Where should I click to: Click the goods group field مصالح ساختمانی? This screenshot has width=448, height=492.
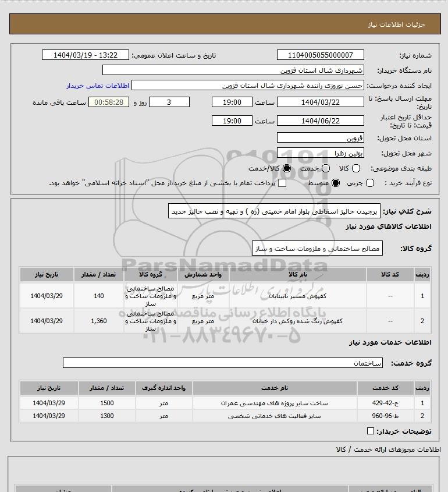pyautogui.click(x=317, y=249)
